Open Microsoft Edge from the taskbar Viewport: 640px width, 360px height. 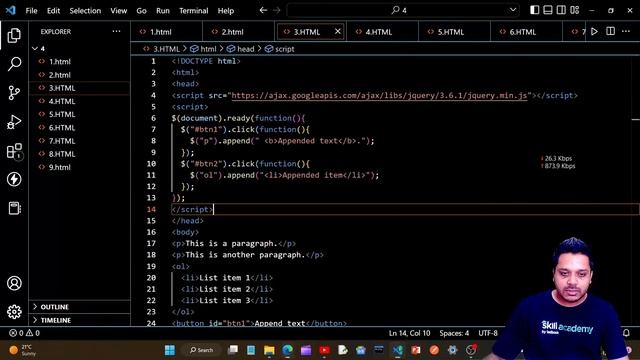pos(288,350)
